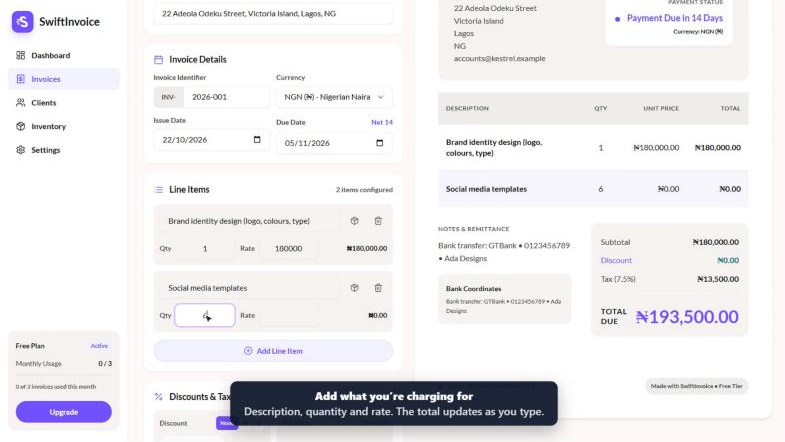The width and height of the screenshot is (785, 442).
Task: Click the Upgrade button
Action: coord(64,412)
